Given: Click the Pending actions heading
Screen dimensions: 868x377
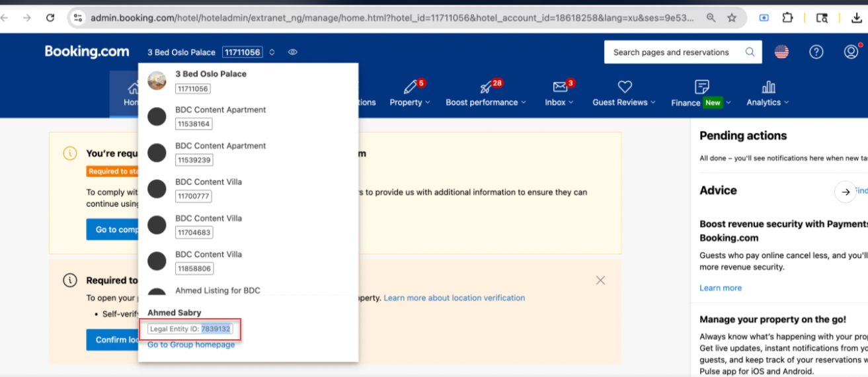Looking at the screenshot, I should [x=743, y=136].
